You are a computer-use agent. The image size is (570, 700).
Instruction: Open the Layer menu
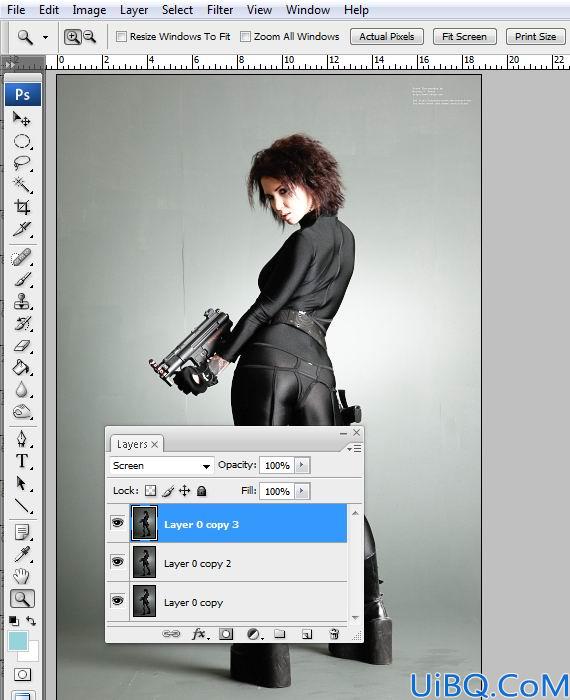[x=134, y=10]
